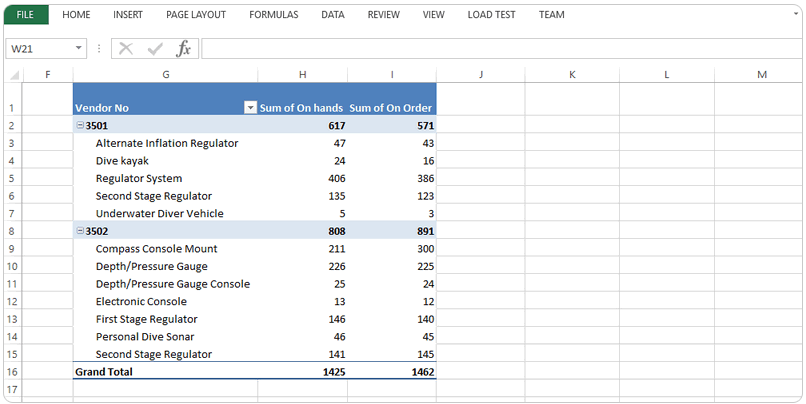This screenshot has height=404, width=806.
Task: Open the DATA ribbon tab
Action: (x=333, y=15)
